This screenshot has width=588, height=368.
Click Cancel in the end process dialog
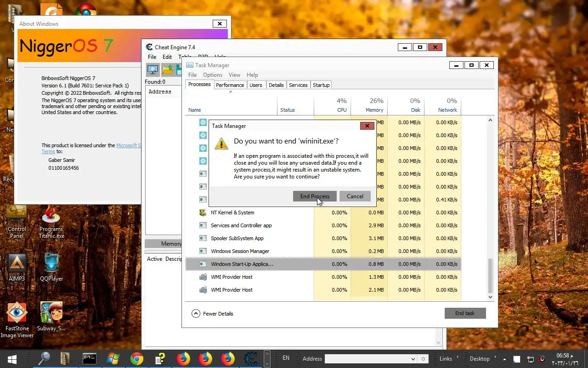coord(355,196)
